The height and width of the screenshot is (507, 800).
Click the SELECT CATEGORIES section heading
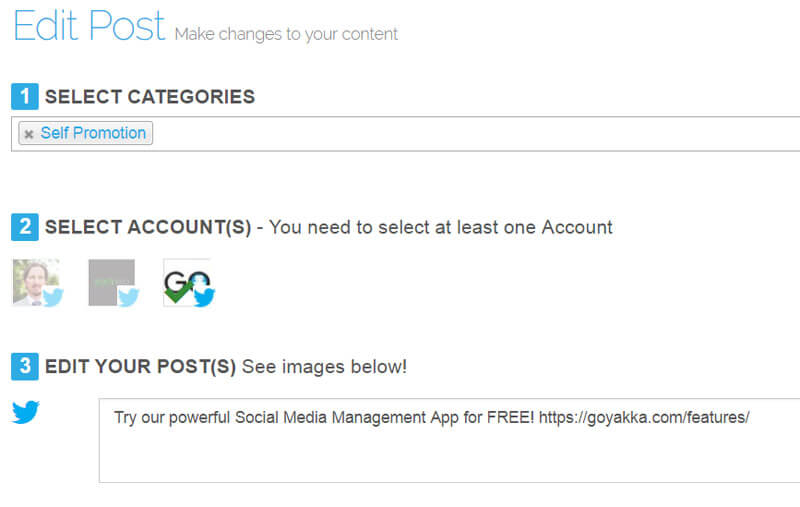click(x=150, y=96)
